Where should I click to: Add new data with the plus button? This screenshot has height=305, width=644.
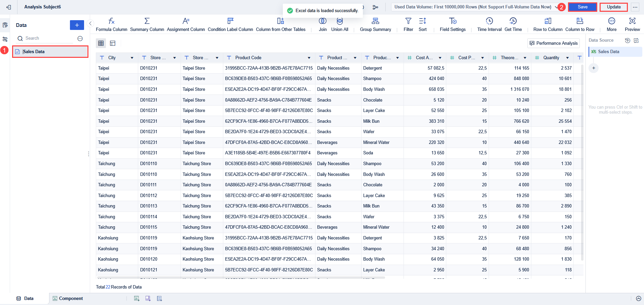coord(77,25)
